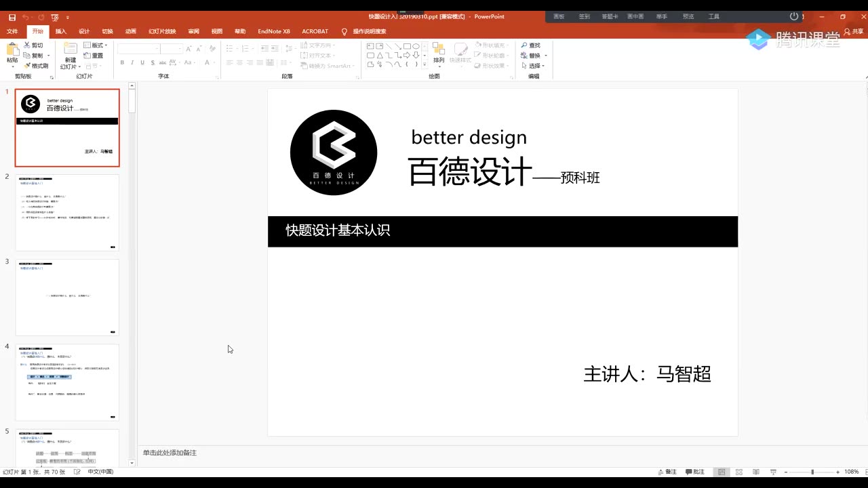Open Comments (批注) from status bar
Image resolution: width=868 pixels, height=488 pixels.
coord(695,472)
